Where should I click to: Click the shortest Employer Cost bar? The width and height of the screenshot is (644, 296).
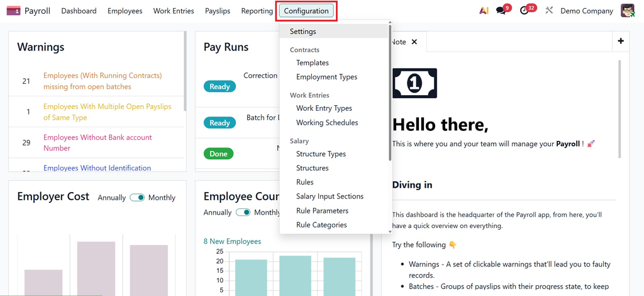coord(43,282)
